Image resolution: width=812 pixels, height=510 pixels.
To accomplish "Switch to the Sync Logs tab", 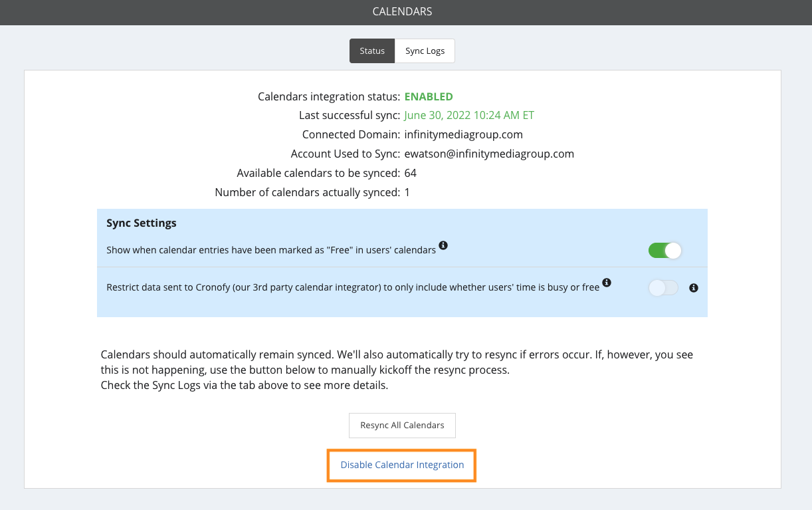I will [x=425, y=51].
